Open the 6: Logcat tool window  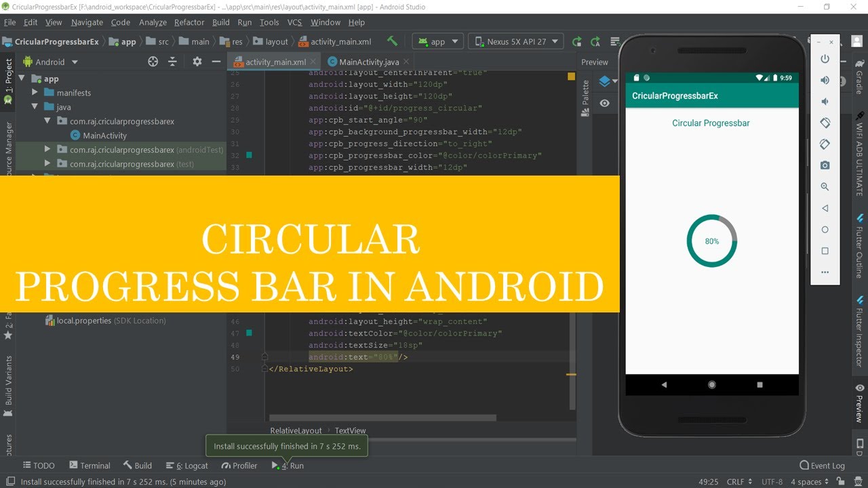pos(187,466)
